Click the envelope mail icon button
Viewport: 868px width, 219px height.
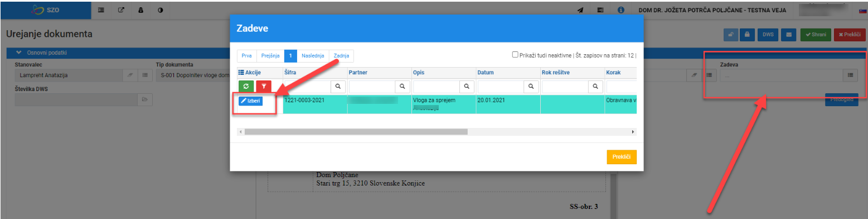click(x=788, y=35)
